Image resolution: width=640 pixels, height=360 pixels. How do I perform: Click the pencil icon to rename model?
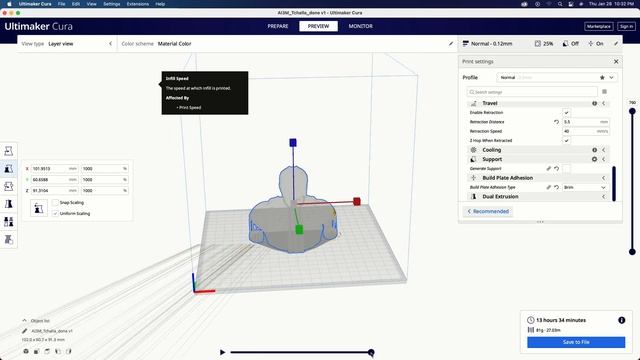point(24,331)
